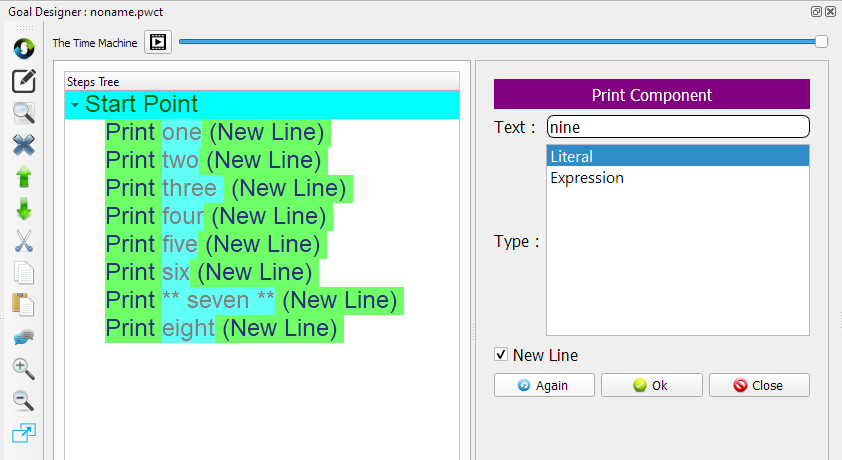Select Expression in the Type list
842x460 pixels.
pyautogui.click(x=587, y=178)
